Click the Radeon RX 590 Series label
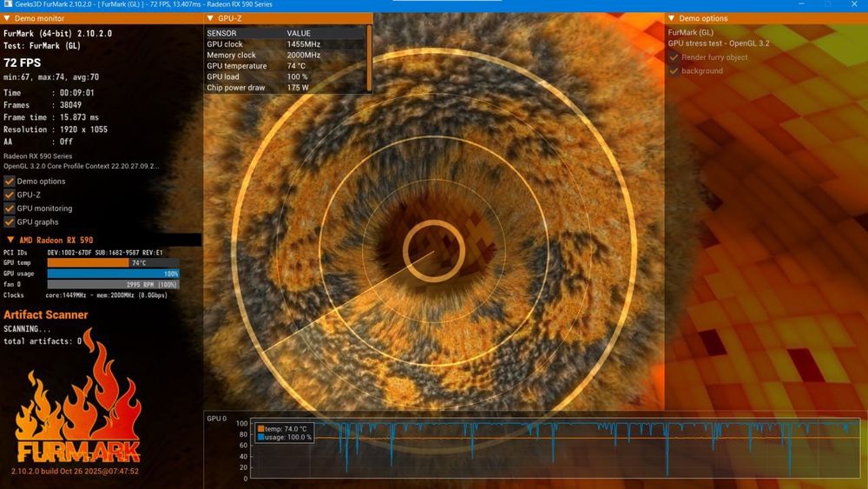 click(37, 156)
